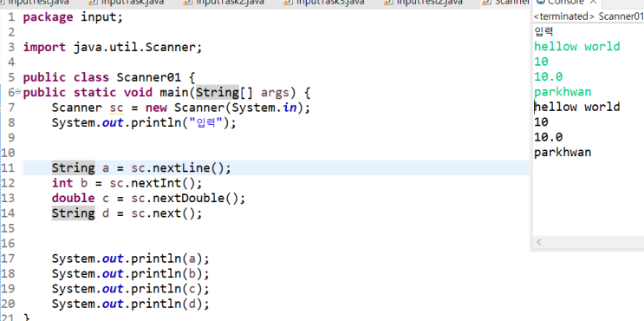644x321 pixels.
Task: Click the System.out.println(c) statement
Action: point(131,289)
